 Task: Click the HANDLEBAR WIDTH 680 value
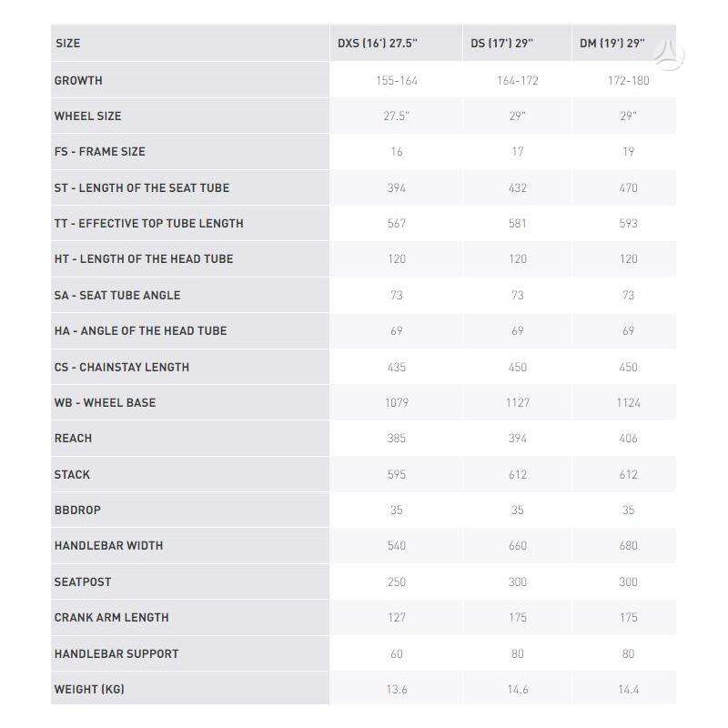pyautogui.click(x=628, y=545)
